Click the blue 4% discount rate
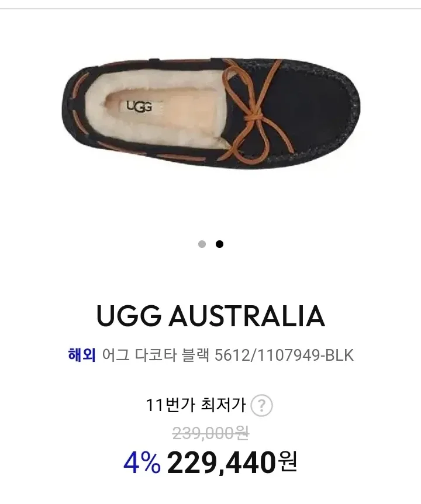The image size is (421, 504). (x=142, y=463)
